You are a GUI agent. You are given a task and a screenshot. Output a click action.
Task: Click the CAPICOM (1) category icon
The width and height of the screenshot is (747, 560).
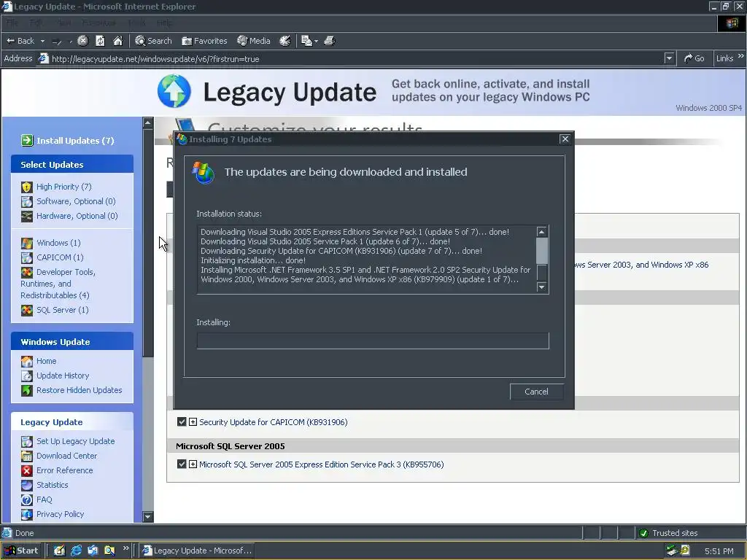click(x=27, y=257)
